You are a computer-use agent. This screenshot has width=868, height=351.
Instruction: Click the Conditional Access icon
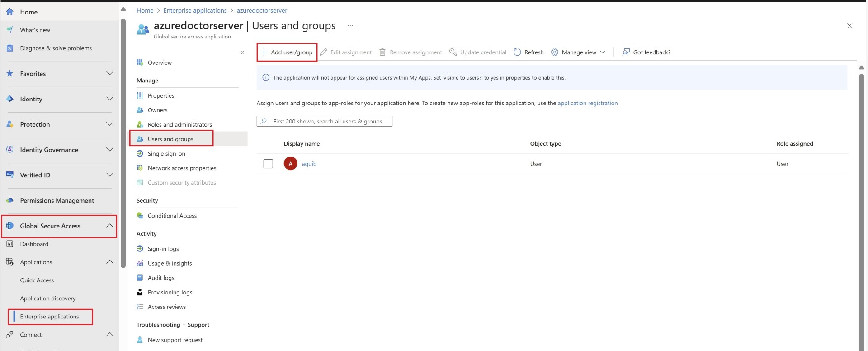pos(140,215)
